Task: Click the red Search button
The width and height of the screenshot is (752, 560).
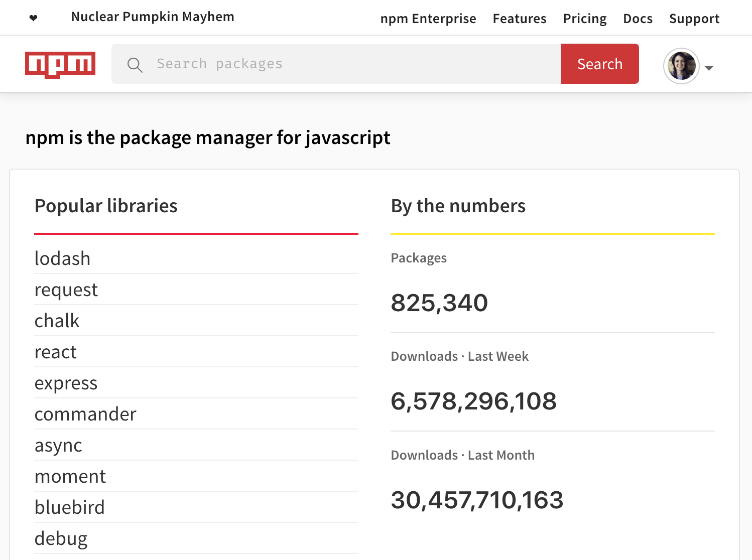Action: tap(600, 64)
